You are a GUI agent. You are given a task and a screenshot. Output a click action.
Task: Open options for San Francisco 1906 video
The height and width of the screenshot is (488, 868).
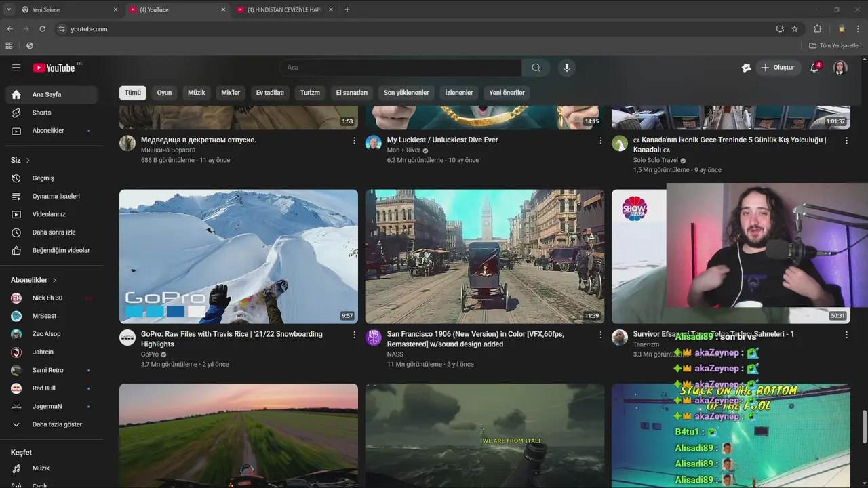click(x=600, y=335)
